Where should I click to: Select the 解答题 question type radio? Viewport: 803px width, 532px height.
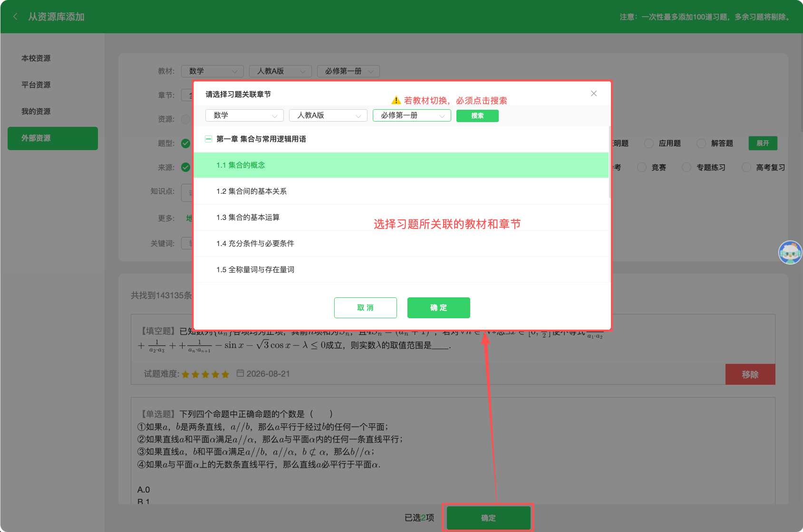701,143
